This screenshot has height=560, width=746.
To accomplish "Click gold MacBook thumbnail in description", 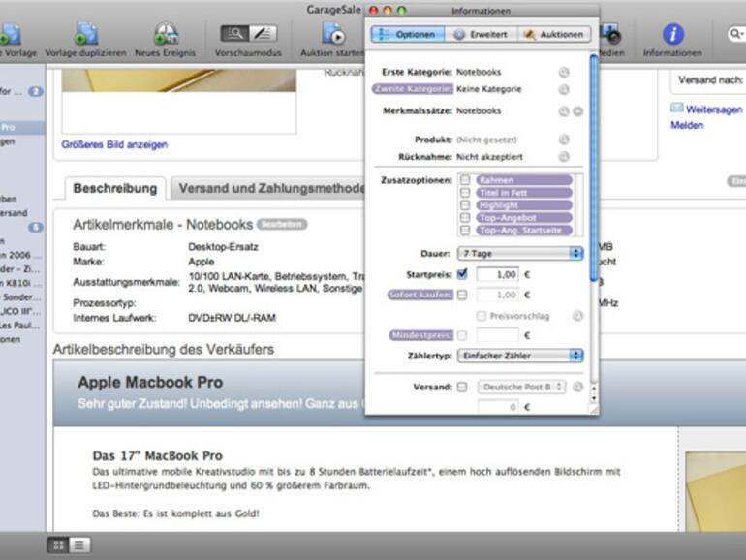I will pyautogui.click(x=715, y=491).
